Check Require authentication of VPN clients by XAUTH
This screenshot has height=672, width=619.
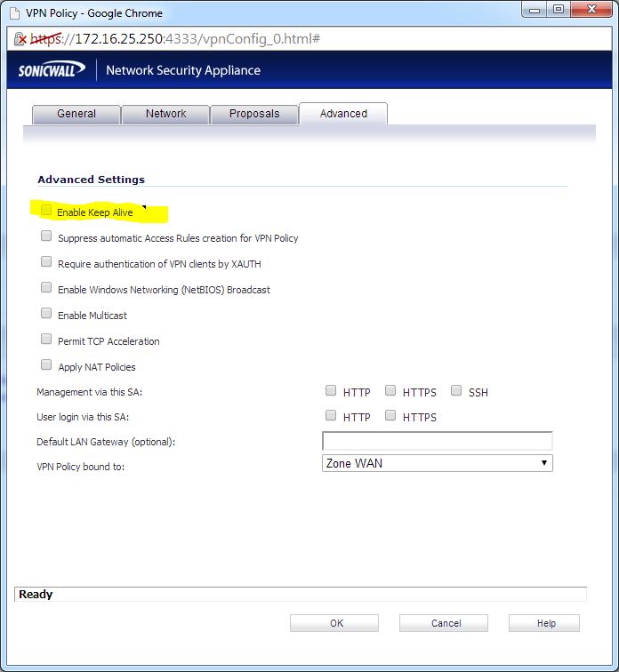46,261
